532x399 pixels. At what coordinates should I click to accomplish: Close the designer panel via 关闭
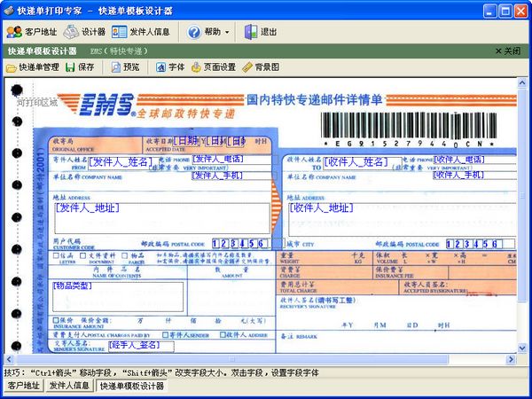tap(508, 51)
